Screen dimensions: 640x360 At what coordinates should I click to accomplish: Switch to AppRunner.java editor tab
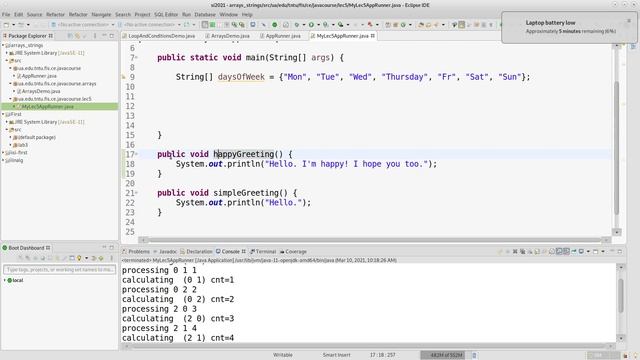point(280,36)
